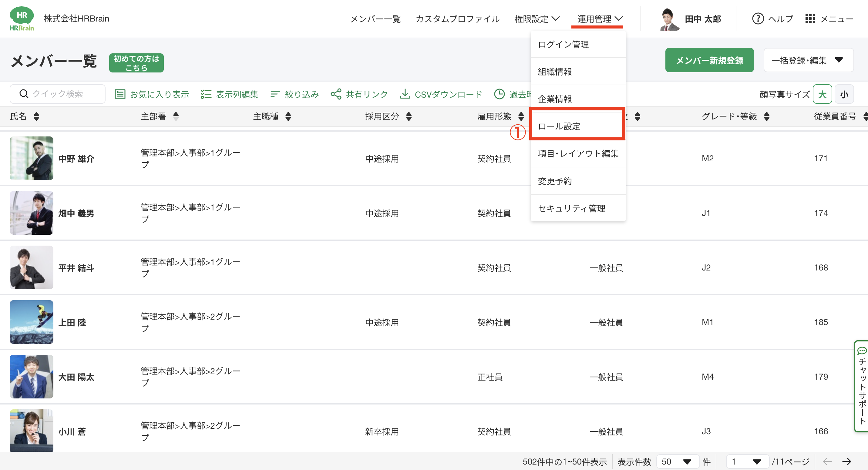Click the share link icon
This screenshot has height=470, width=868.
336,94
